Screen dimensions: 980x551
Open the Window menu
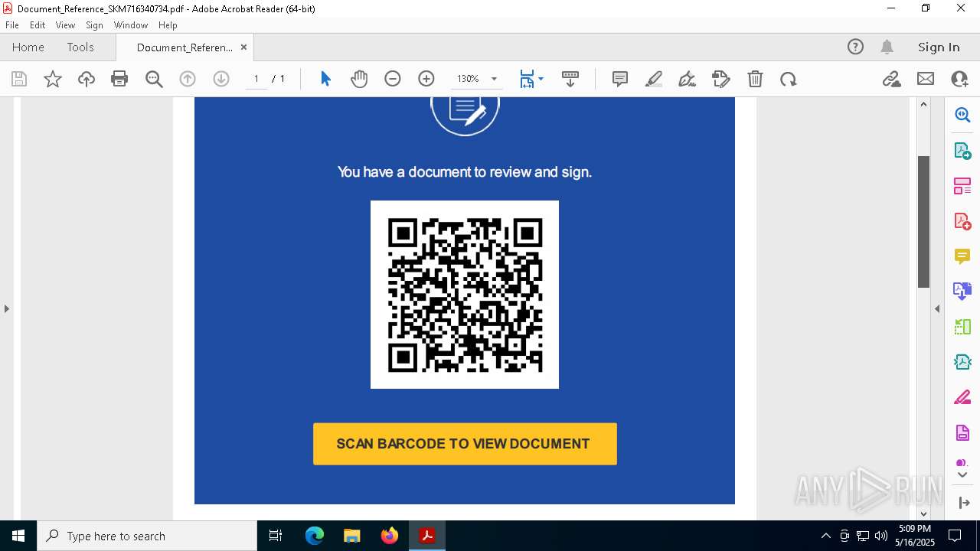131,25
